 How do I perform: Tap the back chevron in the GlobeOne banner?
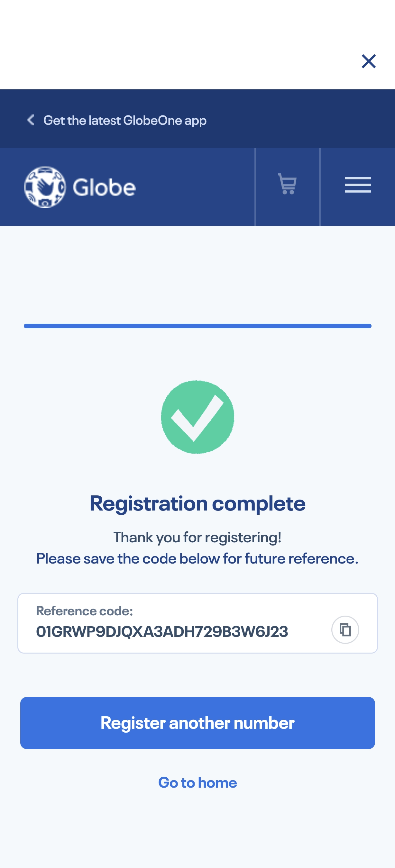(31, 120)
